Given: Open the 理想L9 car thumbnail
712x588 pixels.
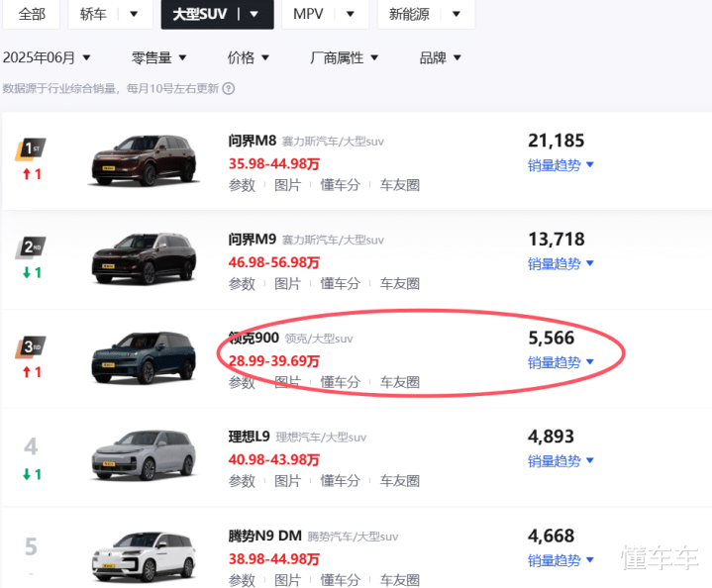Looking at the screenshot, I should [144, 456].
